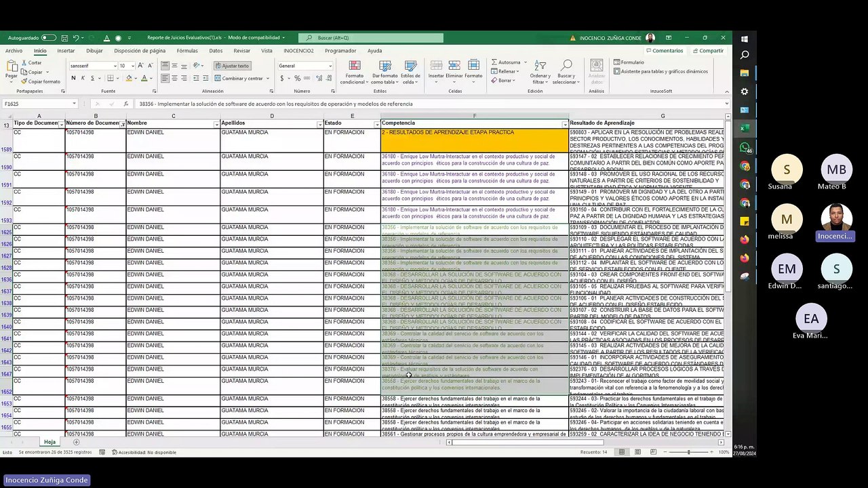Open the Borrar eraser dropdown

(x=503, y=81)
